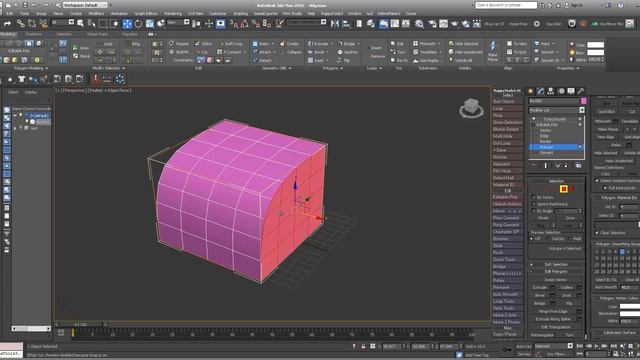Expand the Modify Selection ribbon panel

point(109,68)
